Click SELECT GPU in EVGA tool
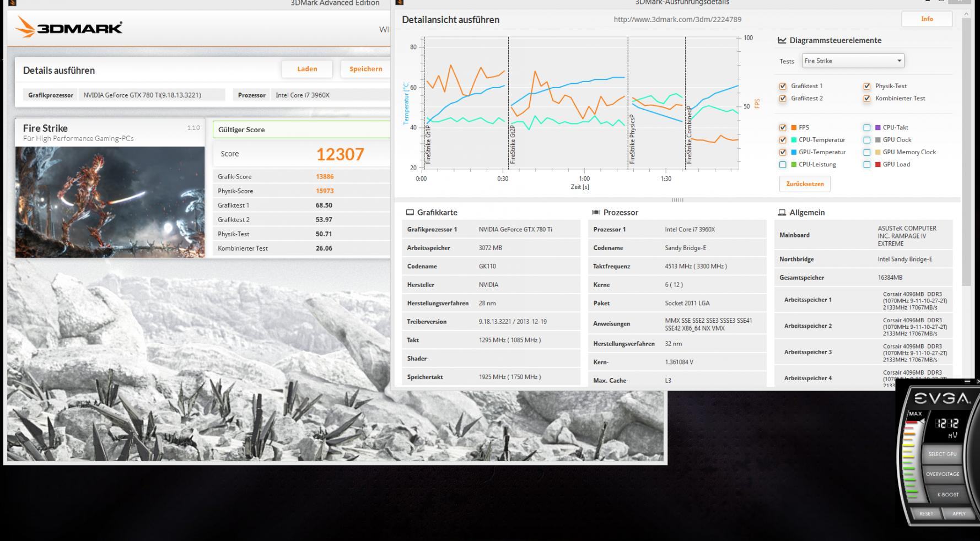Image resolution: width=980 pixels, height=541 pixels. tap(943, 454)
